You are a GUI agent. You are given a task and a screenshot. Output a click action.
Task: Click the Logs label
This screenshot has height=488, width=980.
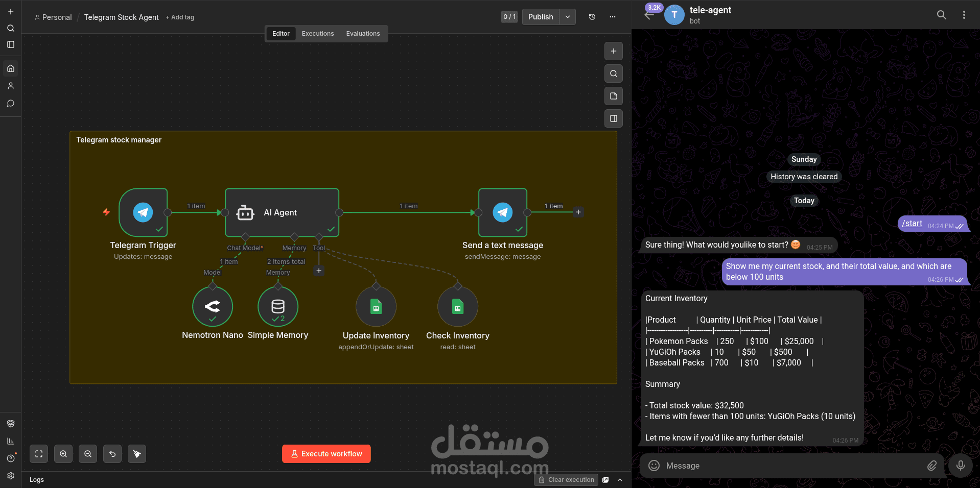pos(37,480)
